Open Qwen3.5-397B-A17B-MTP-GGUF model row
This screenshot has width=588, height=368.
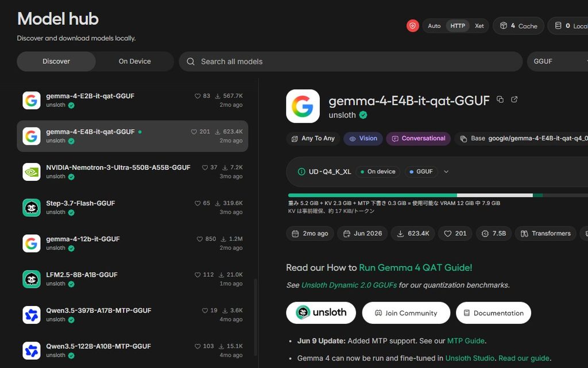(133, 315)
